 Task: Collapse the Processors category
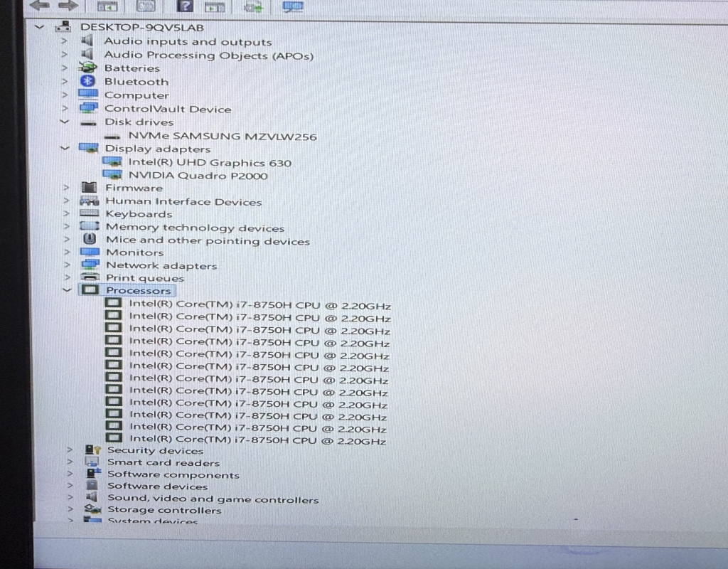coord(68,290)
